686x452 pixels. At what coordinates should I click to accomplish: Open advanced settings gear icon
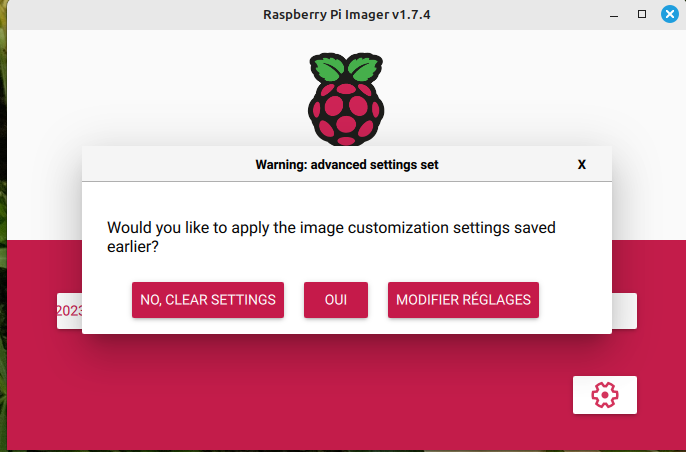[604, 395]
